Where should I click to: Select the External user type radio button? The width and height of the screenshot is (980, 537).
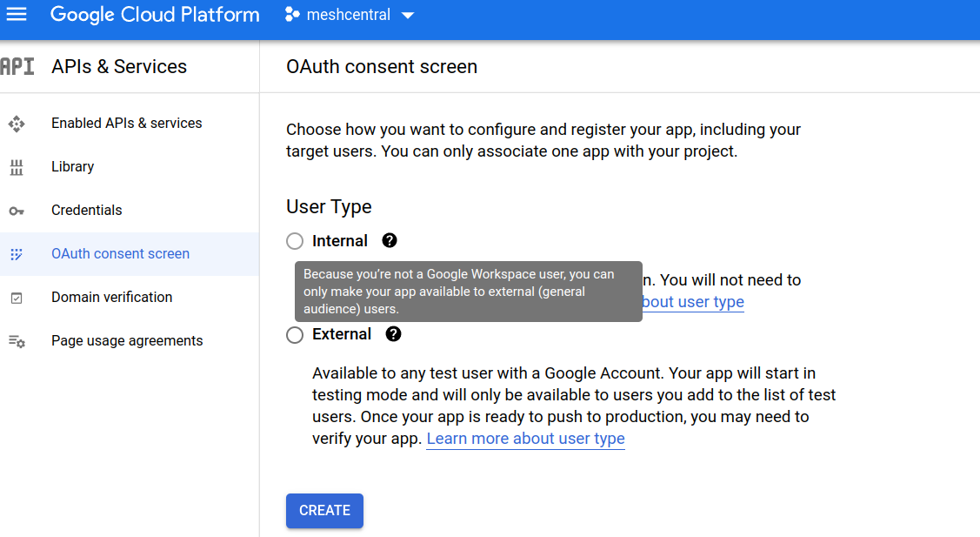click(295, 335)
